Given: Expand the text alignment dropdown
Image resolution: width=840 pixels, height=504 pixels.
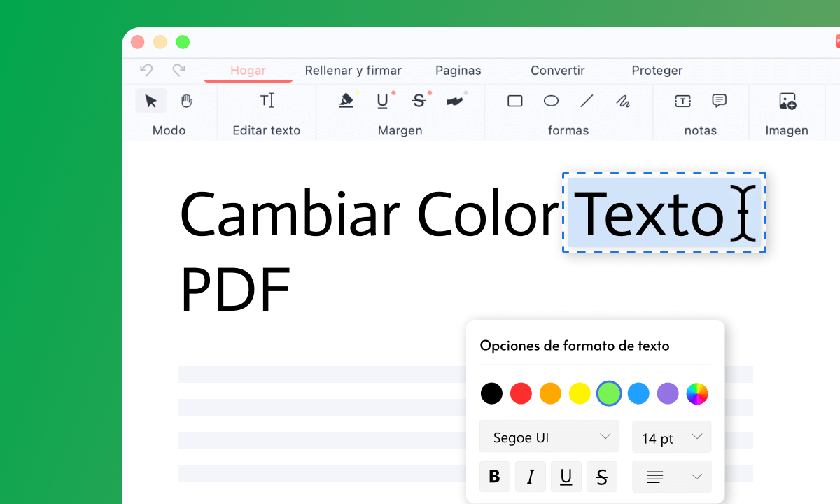Looking at the screenshot, I should (671, 477).
